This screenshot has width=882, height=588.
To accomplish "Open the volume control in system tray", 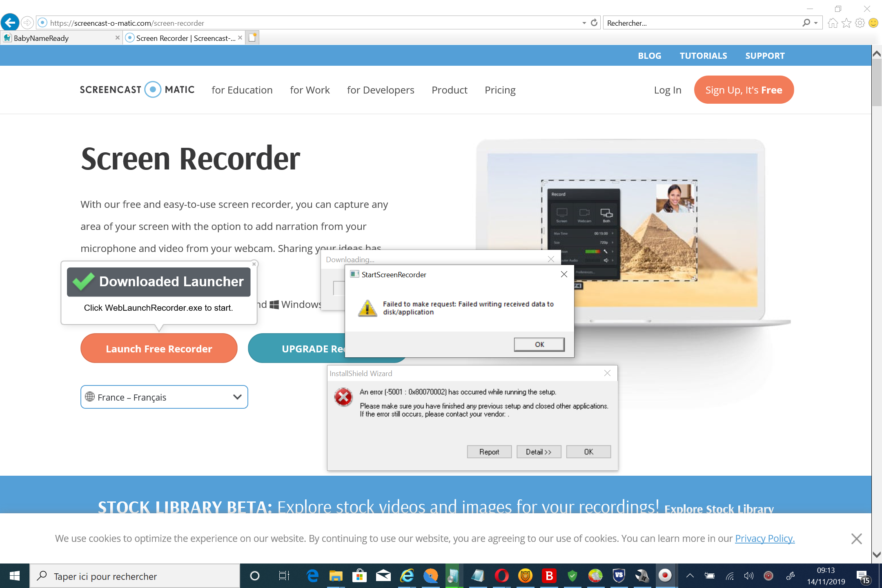I will tap(748, 576).
